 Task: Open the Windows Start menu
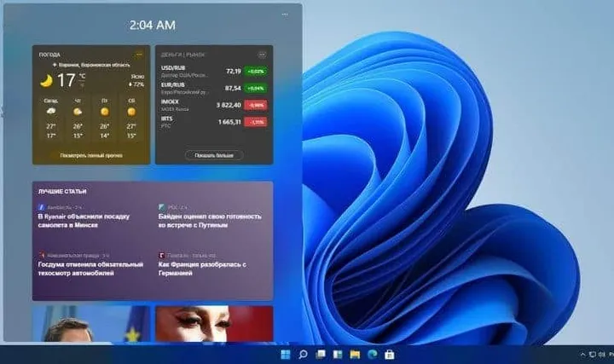tap(285, 354)
